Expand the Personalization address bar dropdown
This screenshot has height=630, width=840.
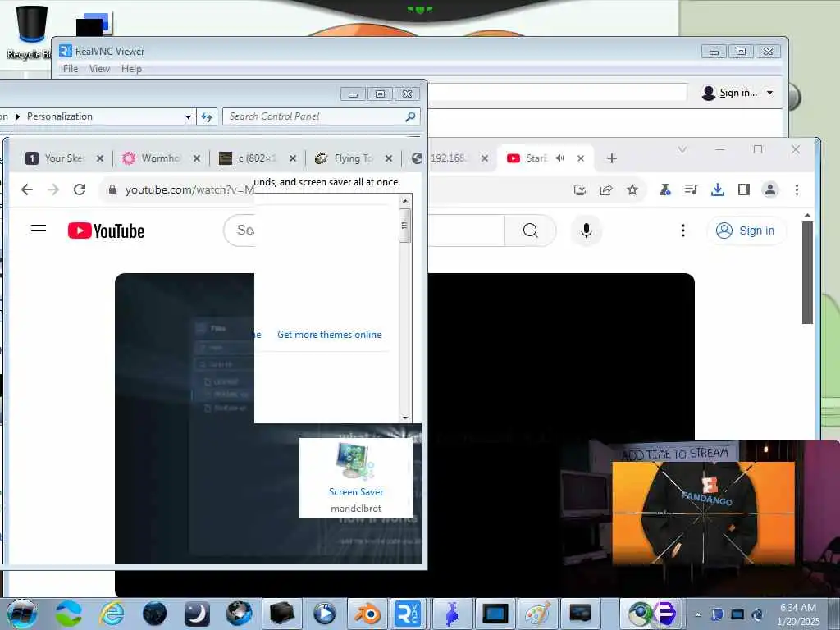click(x=188, y=116)
